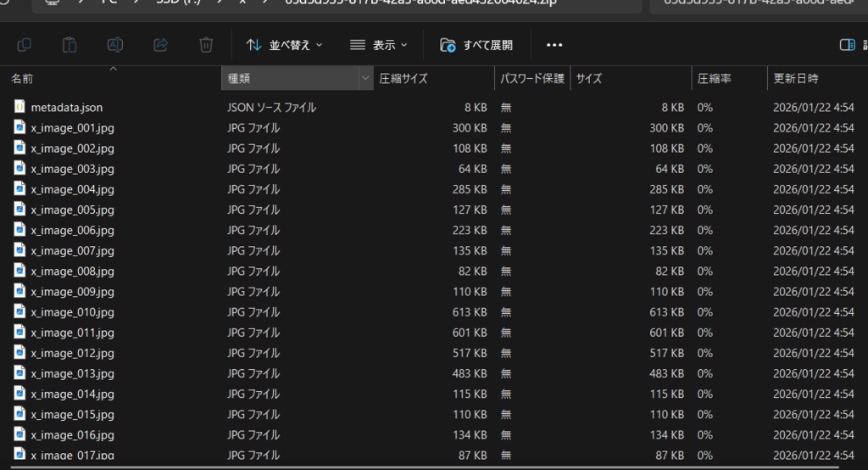Click the 64 KB compressed size of x_image_003.jpg
This screenshot has width=868, height=470.
473,169
